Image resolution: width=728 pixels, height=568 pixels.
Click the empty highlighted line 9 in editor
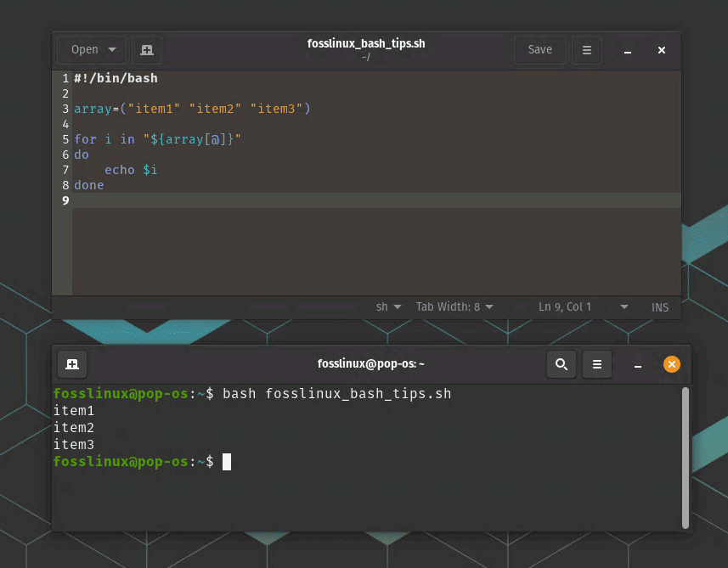coord(376,200)
